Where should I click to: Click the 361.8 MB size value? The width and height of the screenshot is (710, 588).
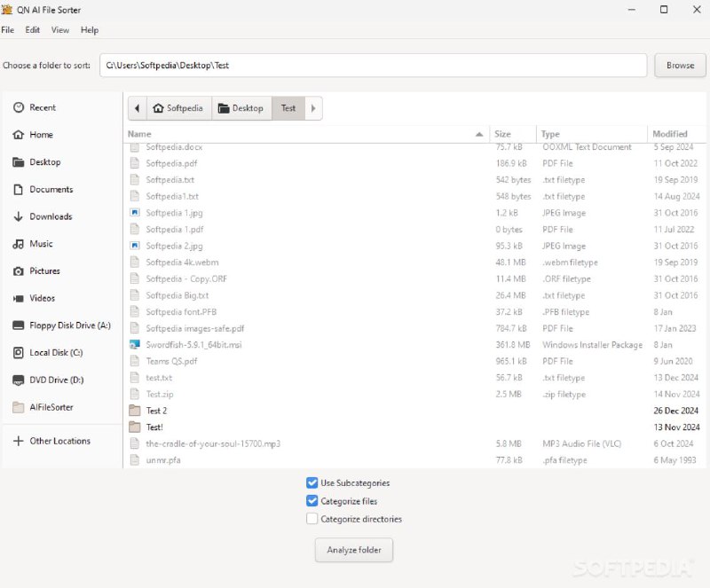(x=513, y=344)
